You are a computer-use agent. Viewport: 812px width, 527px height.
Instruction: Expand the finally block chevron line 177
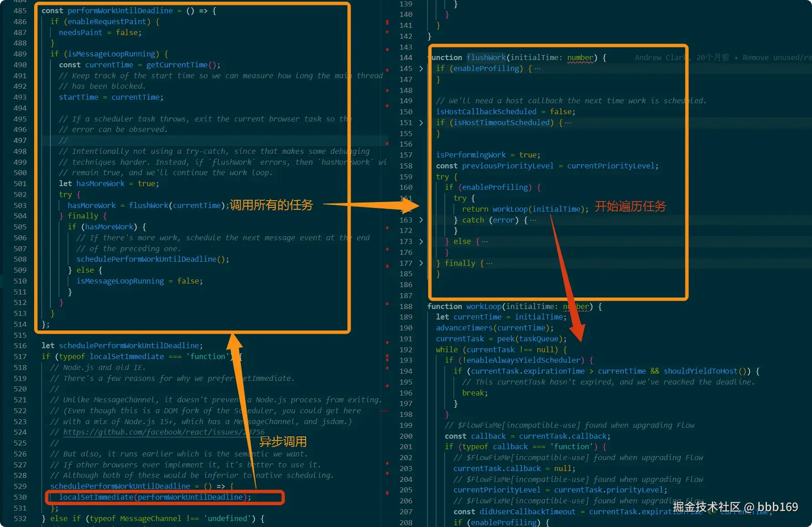click(421, 263)
